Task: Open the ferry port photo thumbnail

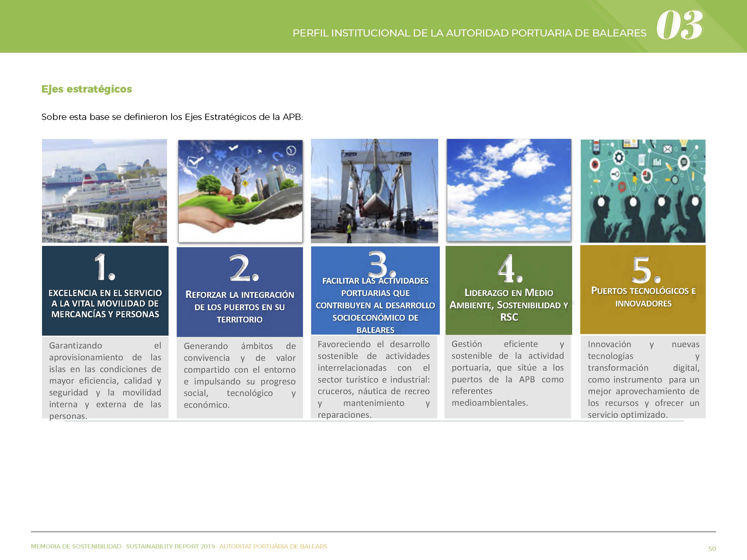Action: pos(104,191)
